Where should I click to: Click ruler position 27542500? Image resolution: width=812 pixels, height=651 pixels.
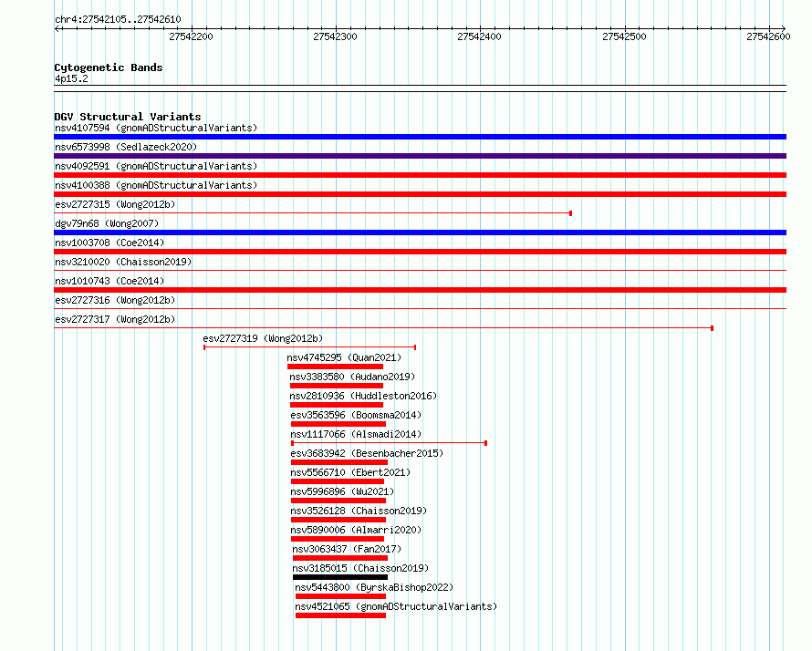point(624,36)
